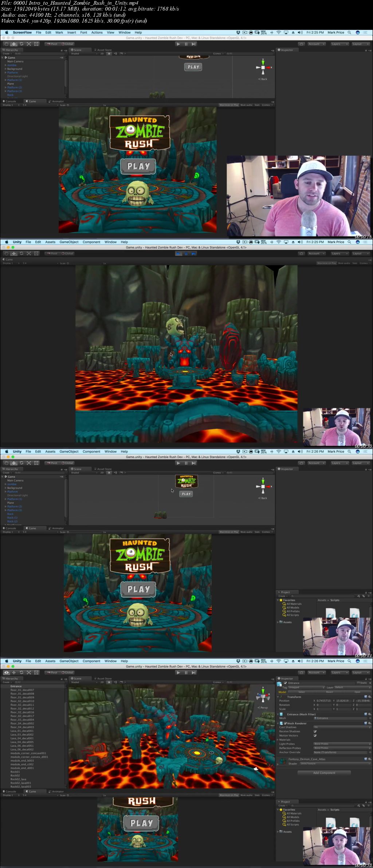Click the model Open button in the Inspector

tap(357, 692)
